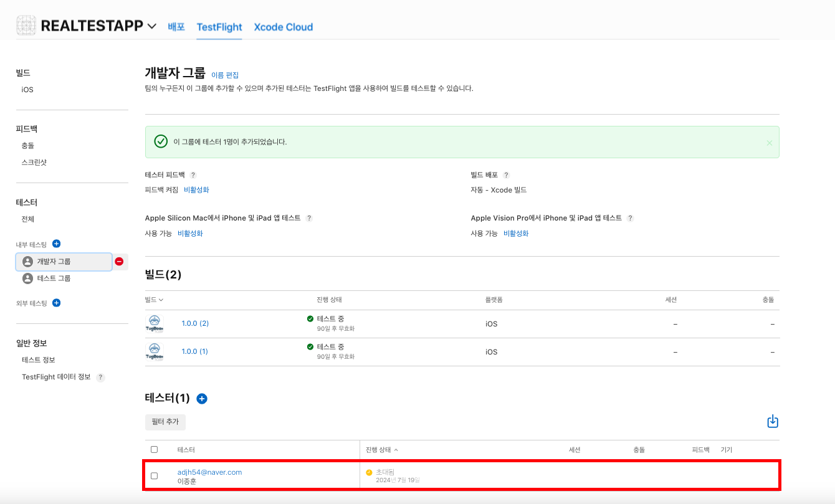Click the 테스트 그룹 person icon
Image resolution: width=835 pixels, height=504 pixels.
(27, 278)
